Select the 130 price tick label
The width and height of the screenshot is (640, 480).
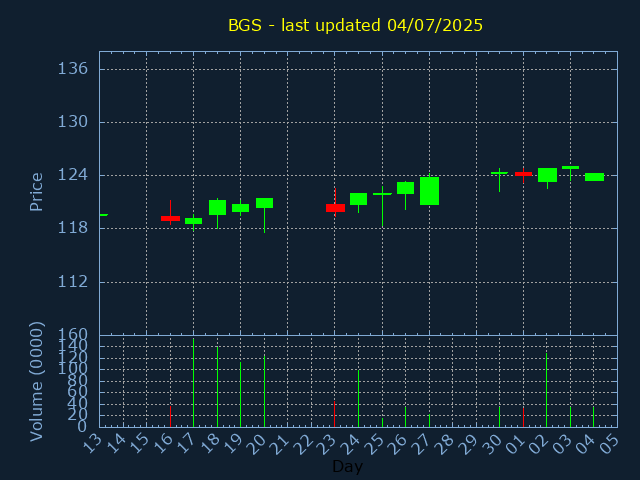tap(73, 122)
